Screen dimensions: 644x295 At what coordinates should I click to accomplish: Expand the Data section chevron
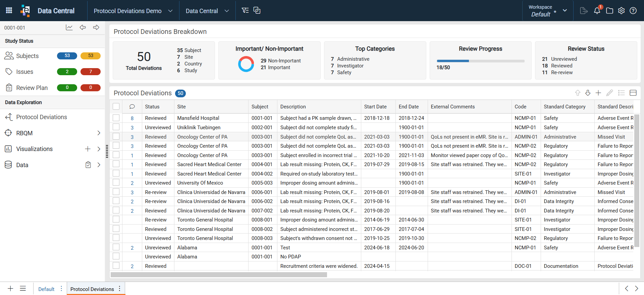[99, 165]
